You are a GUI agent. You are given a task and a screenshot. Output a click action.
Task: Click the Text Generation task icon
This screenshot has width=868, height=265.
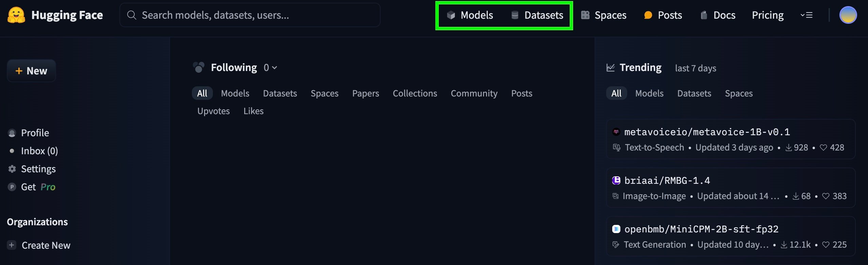[616, 245]
